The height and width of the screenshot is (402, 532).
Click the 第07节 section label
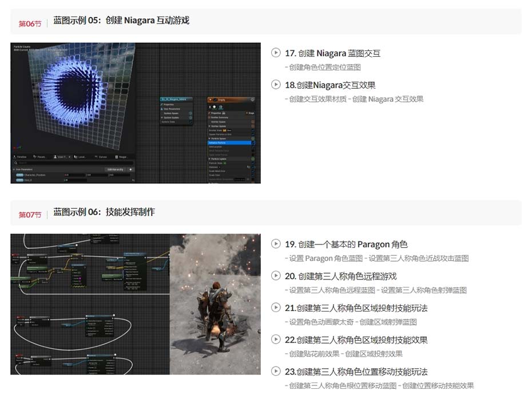point(30,215)
